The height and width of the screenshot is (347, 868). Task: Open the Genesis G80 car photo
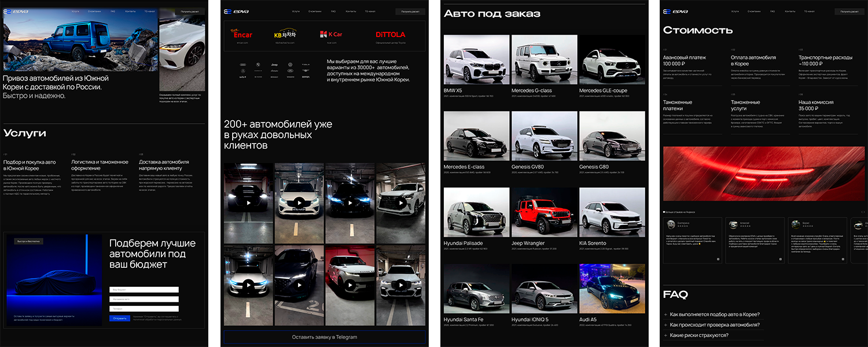612,136
